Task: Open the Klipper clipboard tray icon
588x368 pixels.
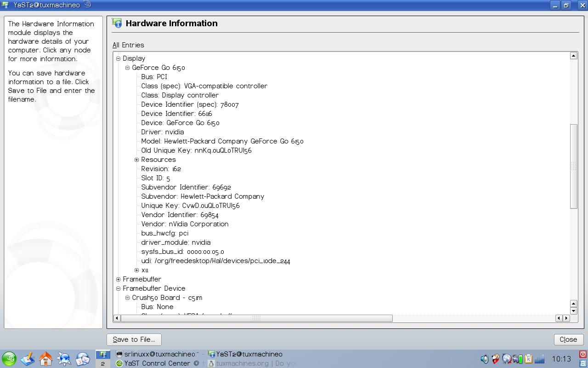Action: pos(528,359)
